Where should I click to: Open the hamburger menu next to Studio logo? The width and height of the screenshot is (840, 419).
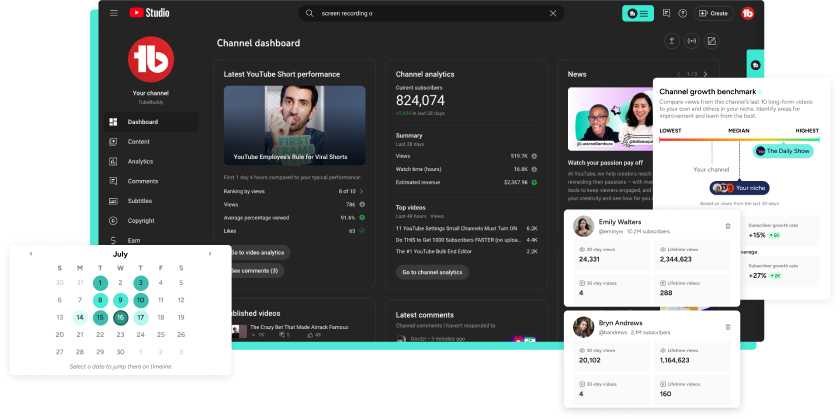coord(113,13)
